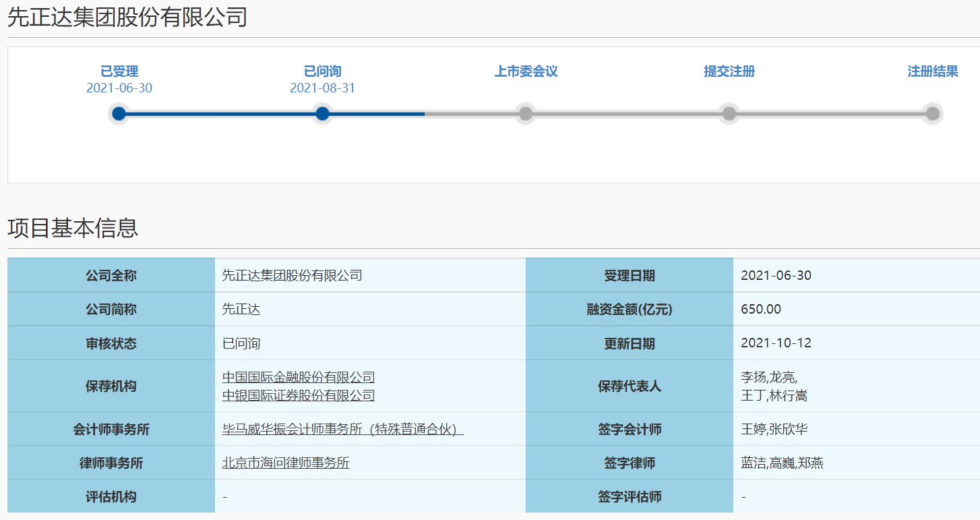Select the 注册结果 stage label
Viewport: 980px width, 520px height.
(933, 71)
